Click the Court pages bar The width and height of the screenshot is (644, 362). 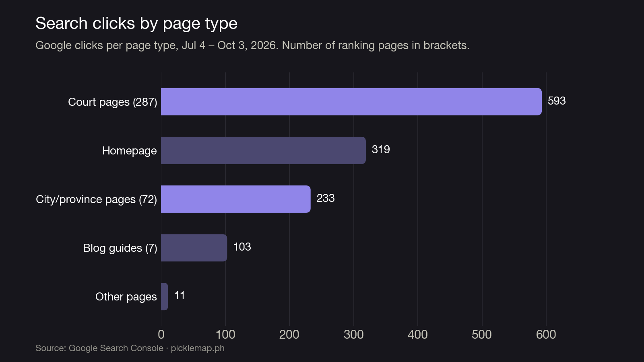pyautogui.click(x=351, y=102)
